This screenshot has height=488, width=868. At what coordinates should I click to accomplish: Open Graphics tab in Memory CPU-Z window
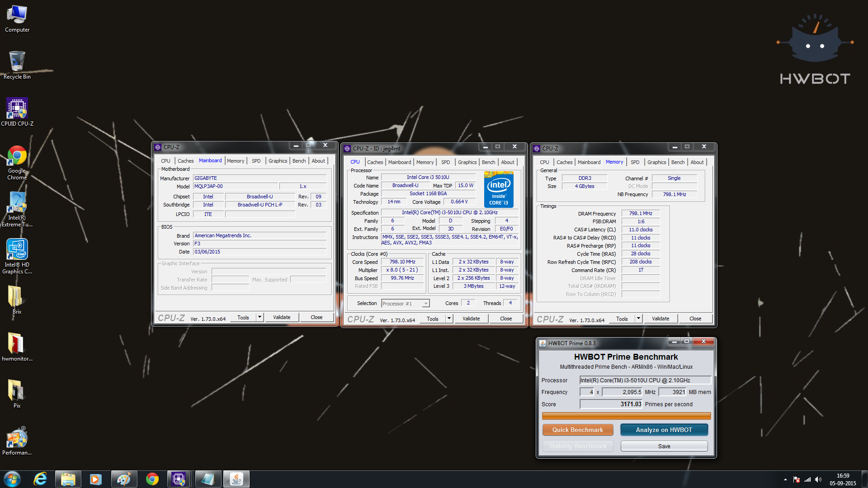[x=656, y=162]
